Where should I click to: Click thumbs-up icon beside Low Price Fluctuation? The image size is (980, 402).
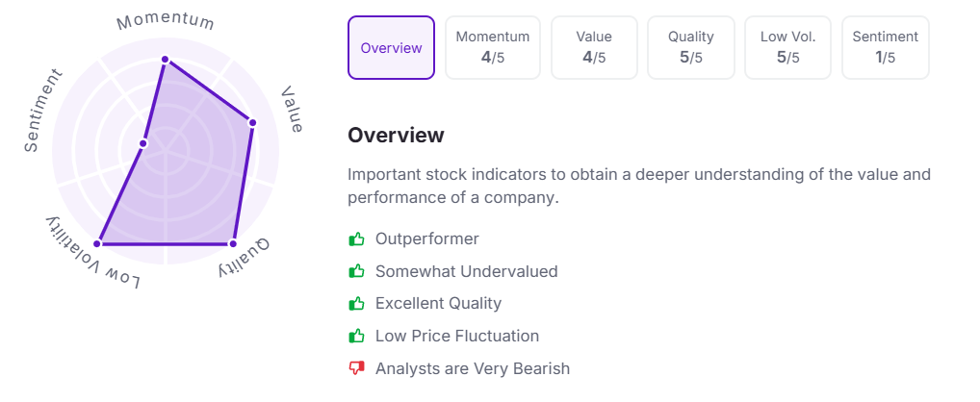tap(357, 337)
